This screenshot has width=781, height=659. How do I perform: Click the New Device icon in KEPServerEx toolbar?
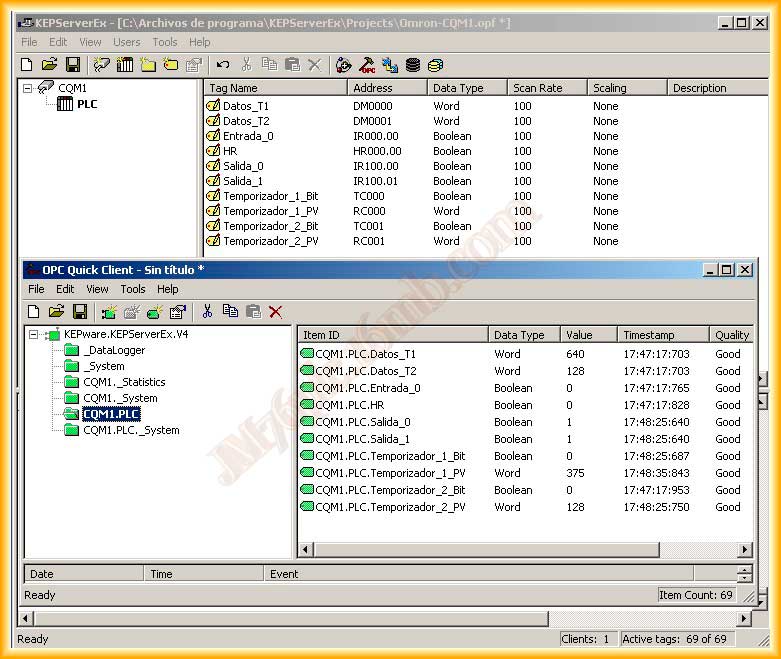coord(125,65)
